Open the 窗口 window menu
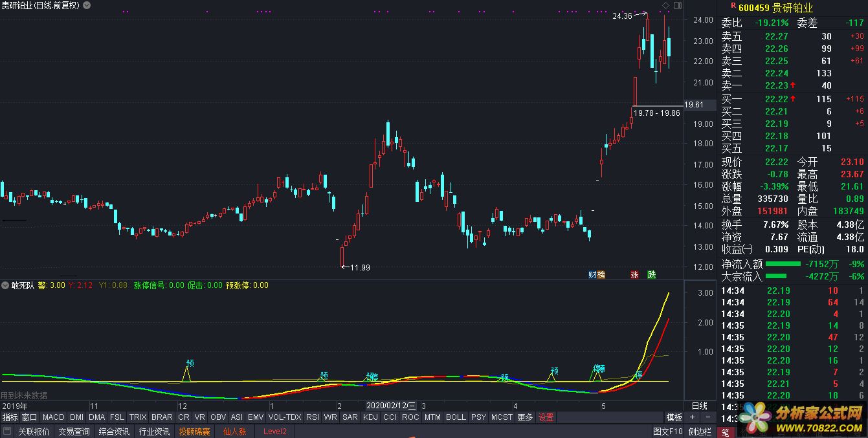Image resolution: width=868 pixels, height=438 pixels. pyautogui.click(x=29, y=417)
